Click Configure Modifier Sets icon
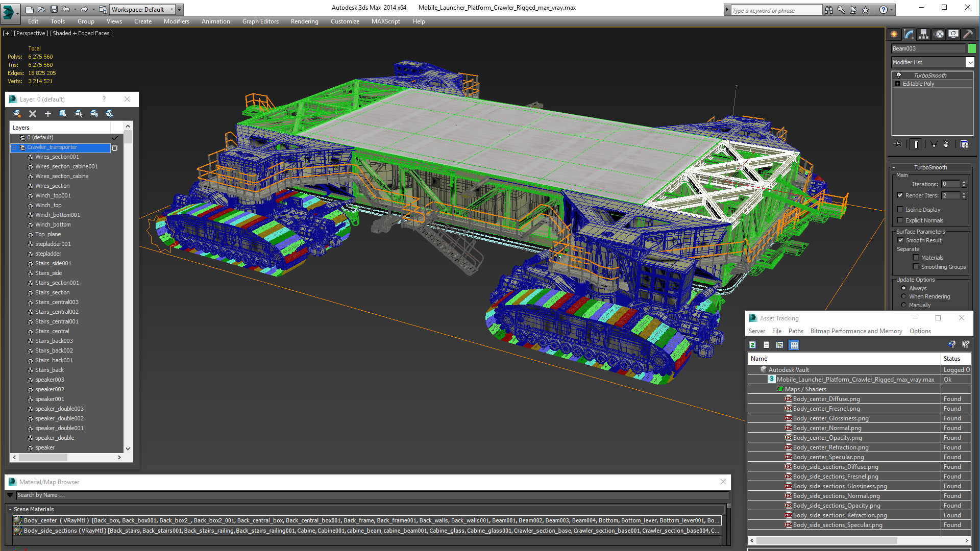This screenshot has height=551, width=980. click(x=964, y=144)
